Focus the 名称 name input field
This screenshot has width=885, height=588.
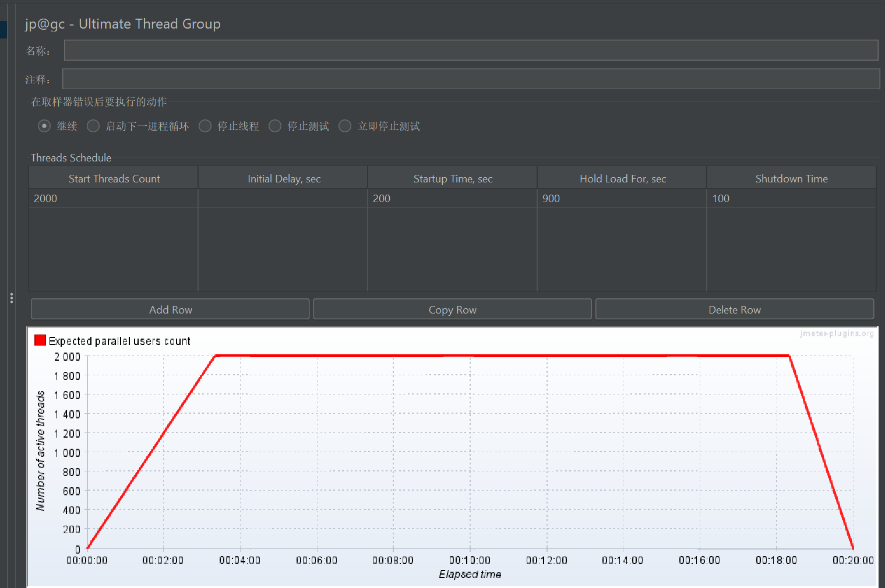tap(471, 50)
